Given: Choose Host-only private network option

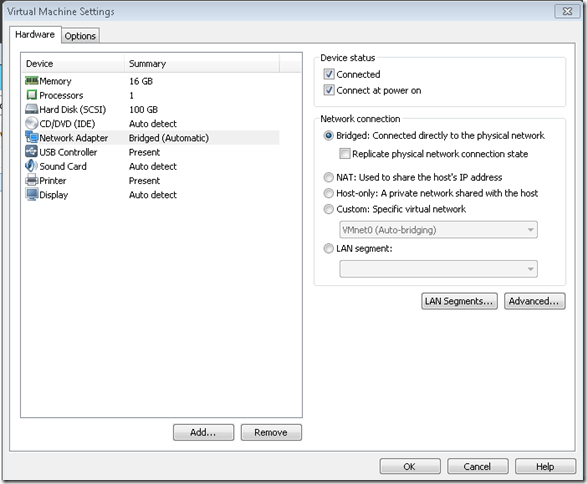Looking at the screenshot, I should tap(328, 193).
